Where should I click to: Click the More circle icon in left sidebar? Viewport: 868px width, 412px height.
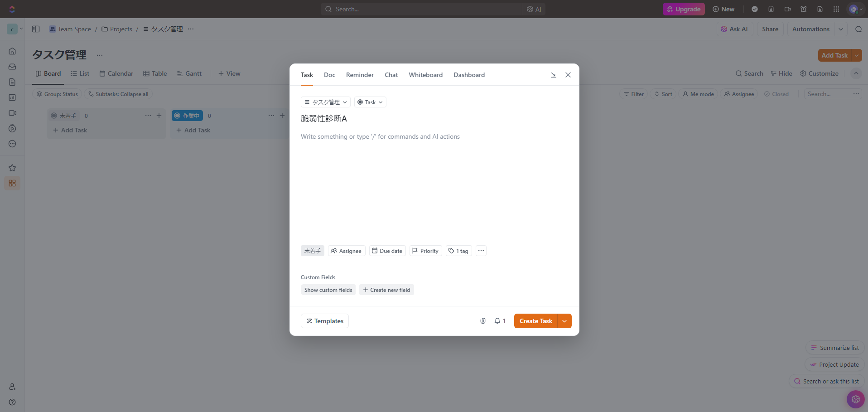coord(12,144)
